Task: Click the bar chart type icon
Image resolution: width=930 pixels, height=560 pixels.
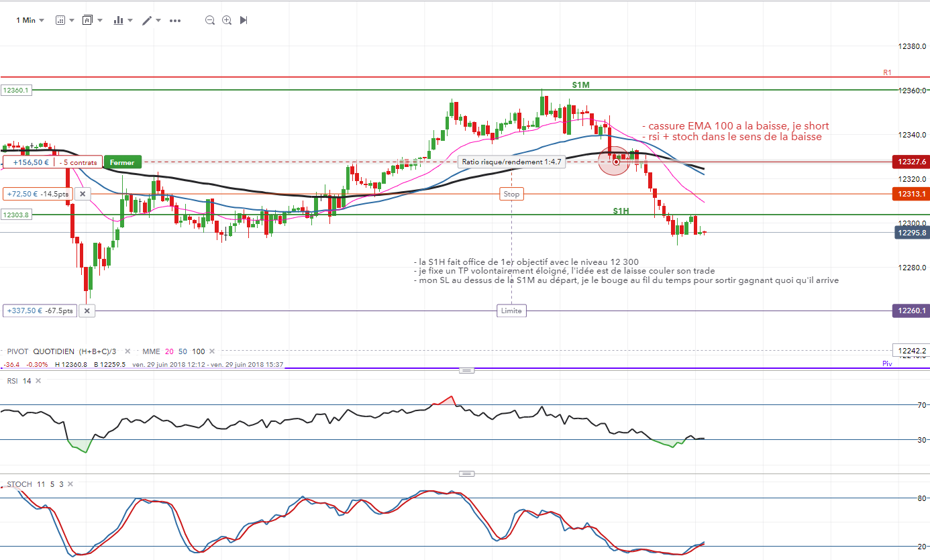Action: click(x=119, y=20)
